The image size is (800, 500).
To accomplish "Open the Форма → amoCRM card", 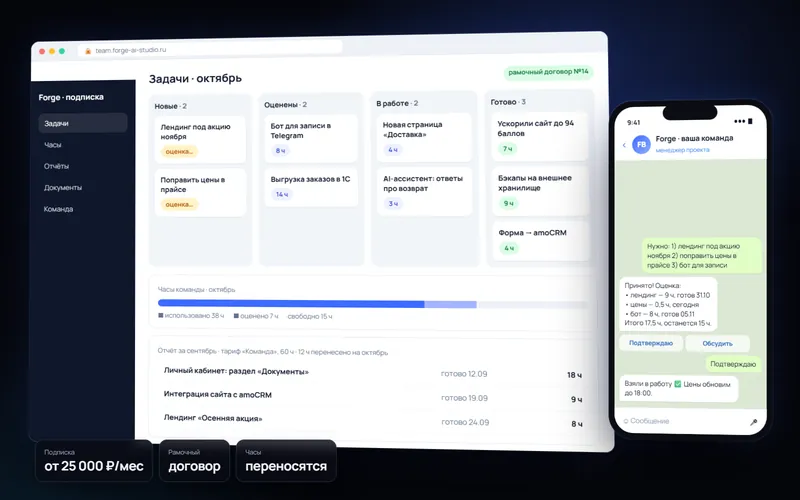I will (x=540, y=241).
